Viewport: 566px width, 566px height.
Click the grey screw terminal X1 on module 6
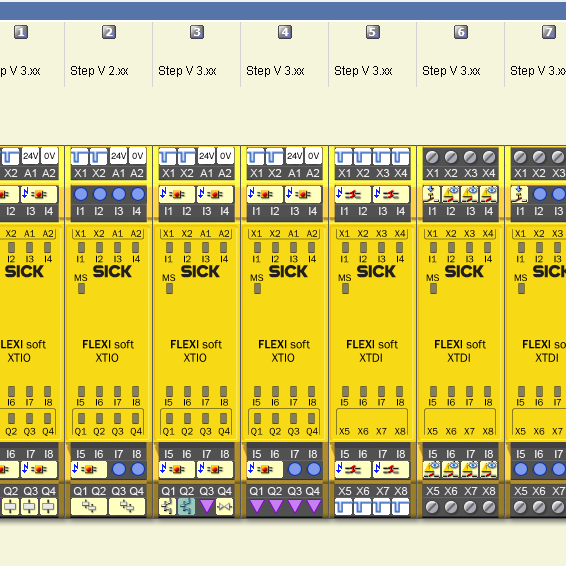click(432, 157)
